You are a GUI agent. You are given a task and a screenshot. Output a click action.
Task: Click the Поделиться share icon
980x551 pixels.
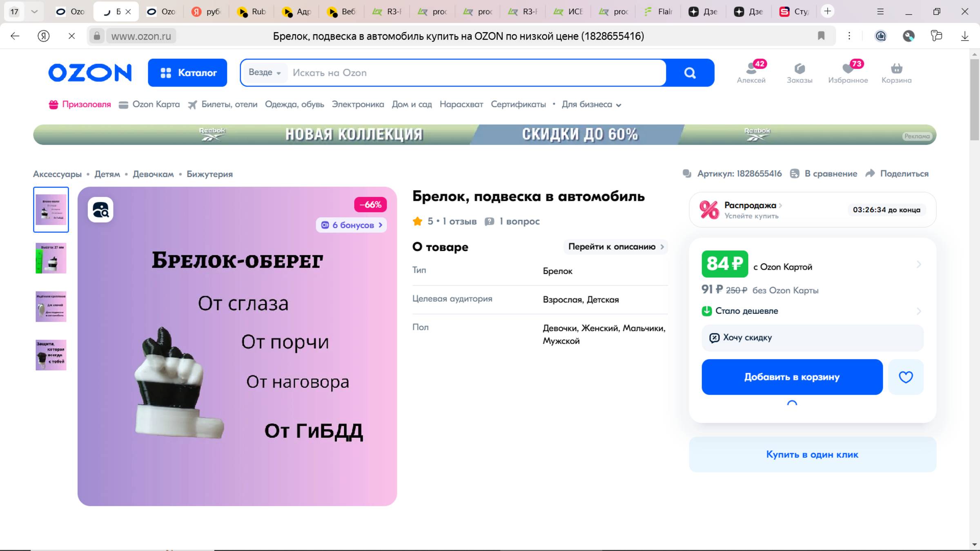click(x=871, y=173)
